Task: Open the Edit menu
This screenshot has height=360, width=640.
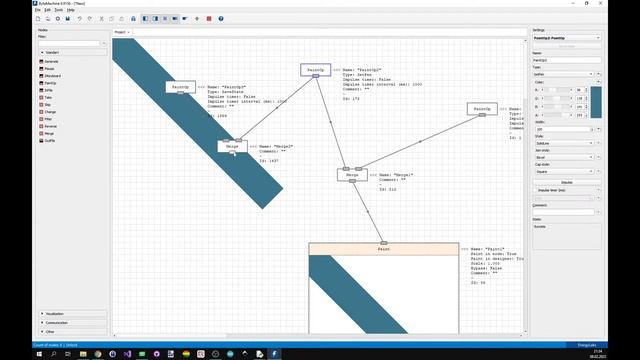Action: click(x=48, y=10)
